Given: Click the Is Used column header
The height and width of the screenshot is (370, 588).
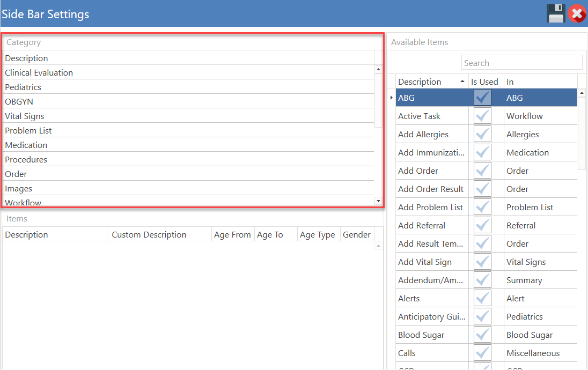Looking at the screenshot, I should [x=486, y=82].
